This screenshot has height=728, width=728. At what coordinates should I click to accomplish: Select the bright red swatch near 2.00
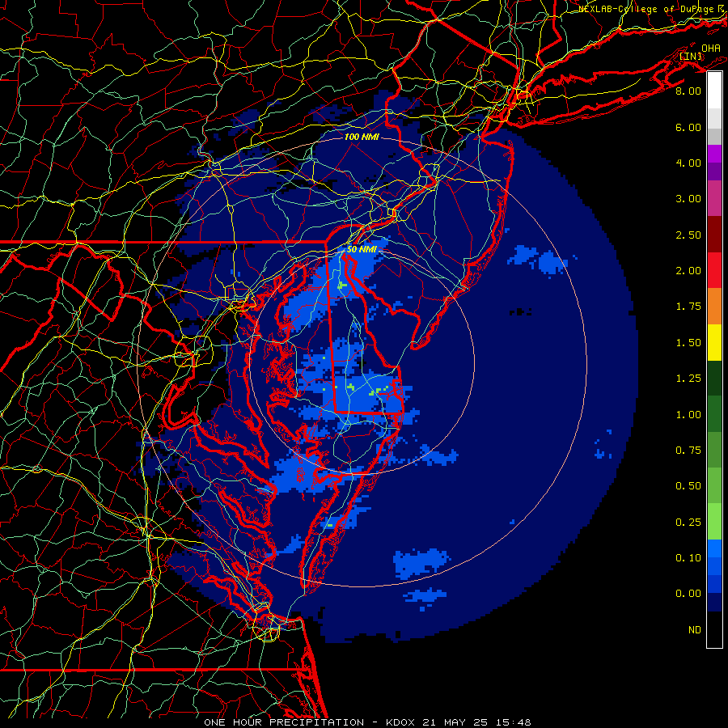pos(714,270)
